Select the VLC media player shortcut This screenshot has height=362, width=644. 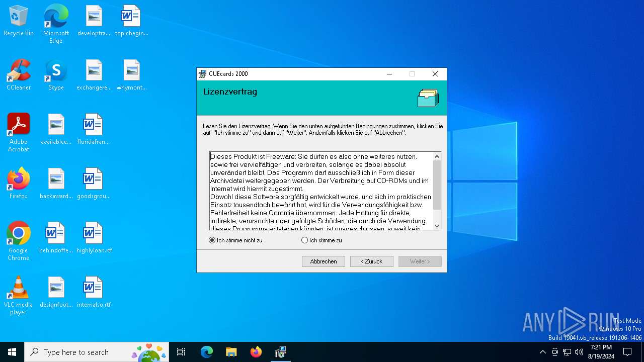(x=19, y=296)
